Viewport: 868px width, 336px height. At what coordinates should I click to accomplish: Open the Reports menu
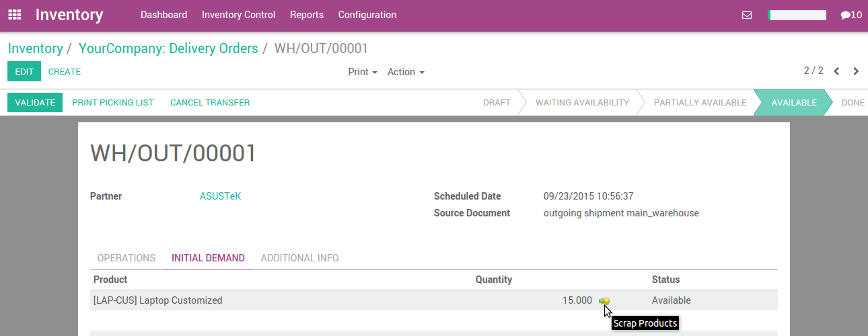click(x=307, y=15)
